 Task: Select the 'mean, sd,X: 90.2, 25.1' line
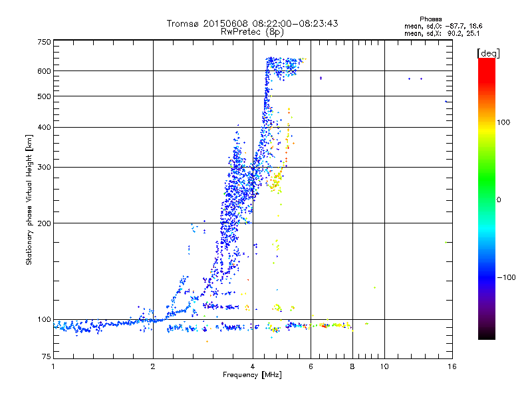coord(442,34)
